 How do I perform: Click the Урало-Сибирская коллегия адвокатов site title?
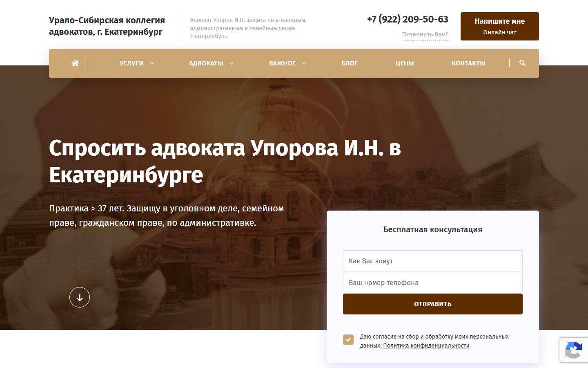pos(107,26)
